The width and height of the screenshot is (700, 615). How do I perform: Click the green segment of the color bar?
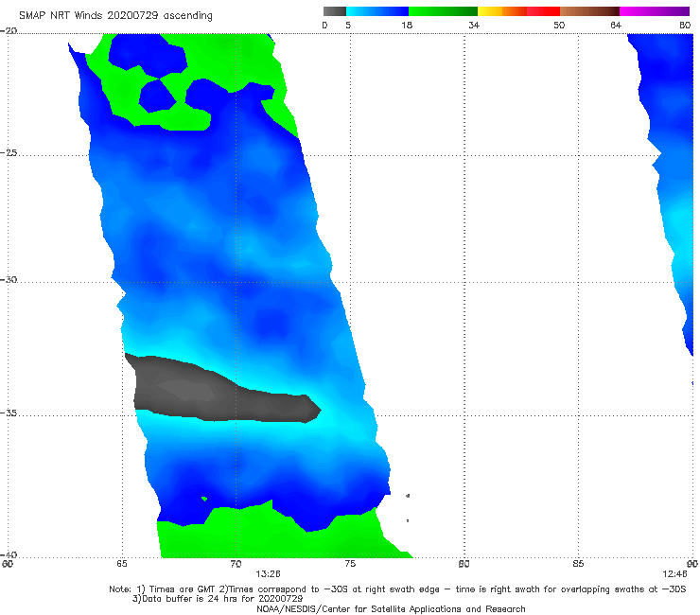click(x=443, y=11)
